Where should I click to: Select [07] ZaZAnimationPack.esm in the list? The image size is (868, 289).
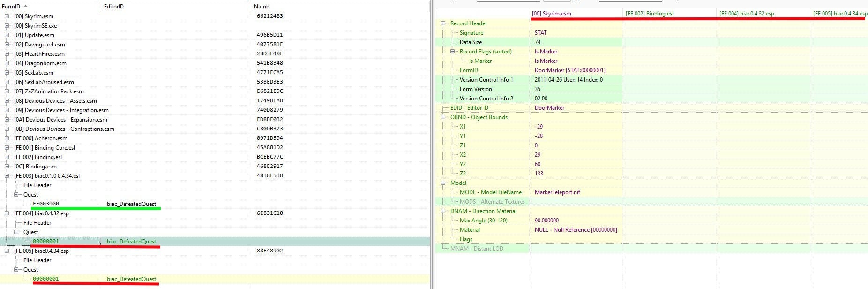click(49, 91)
